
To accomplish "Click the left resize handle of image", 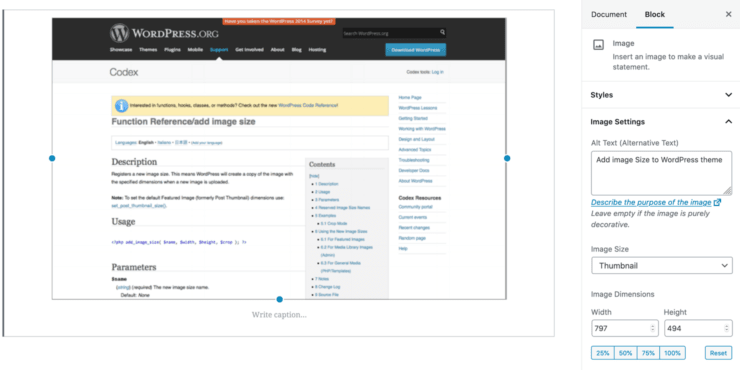I will click(x=52, y=159).
